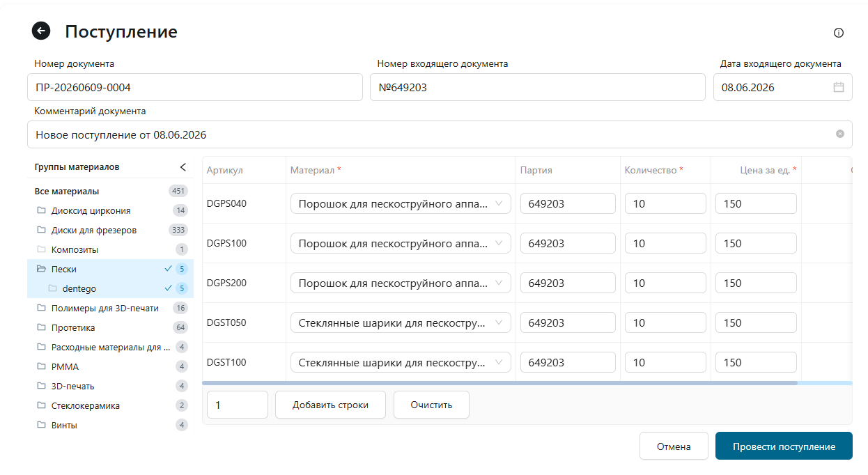
Task: Edit Количество field for DGST100
Action: tap(665, 362)
